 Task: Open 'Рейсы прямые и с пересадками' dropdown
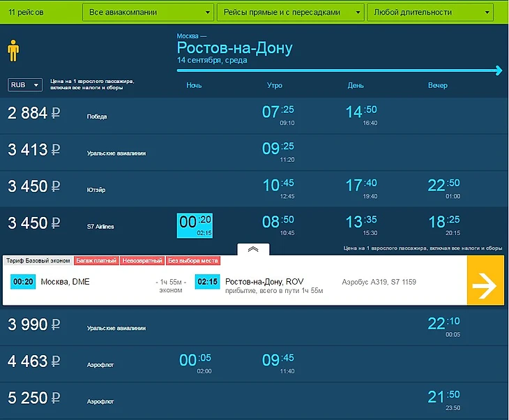pyautogui.click(x=290, y=13)
